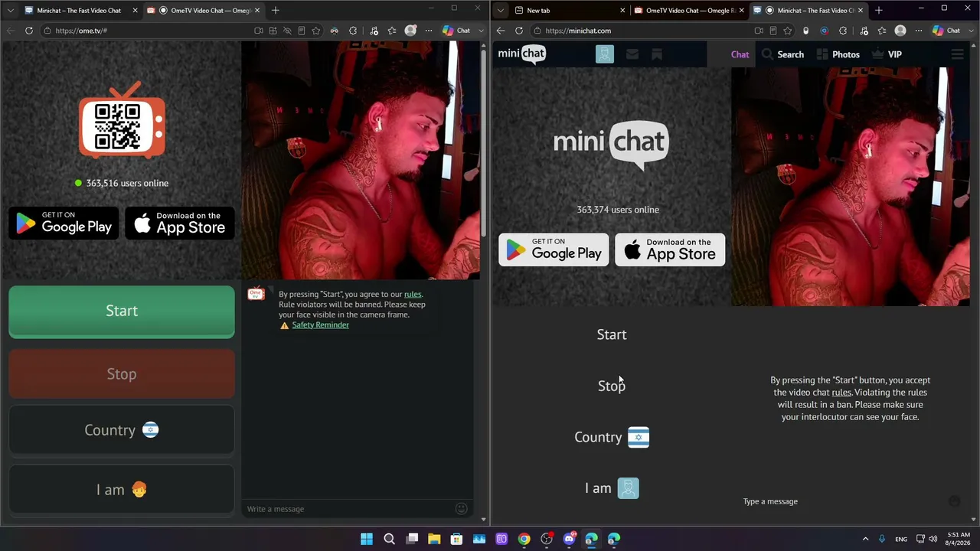Focus the 'Write a message' field in OmeTV

(348, 509)
